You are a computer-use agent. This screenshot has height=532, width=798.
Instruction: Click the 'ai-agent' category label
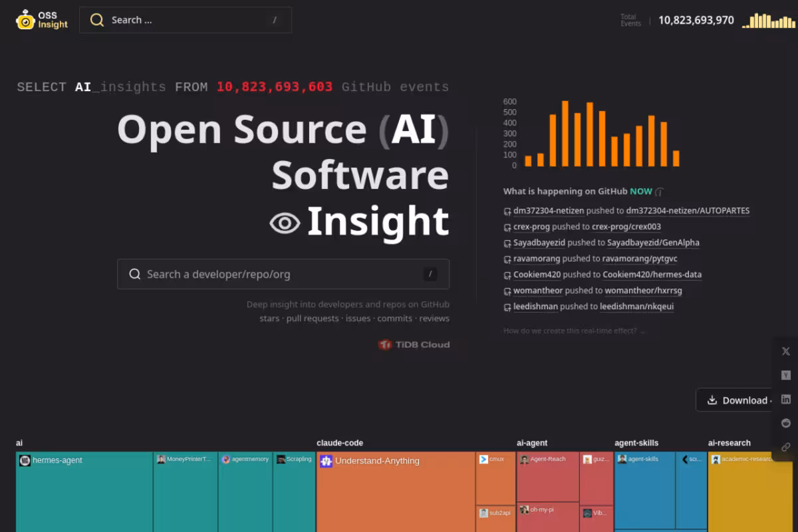(532, 443)
